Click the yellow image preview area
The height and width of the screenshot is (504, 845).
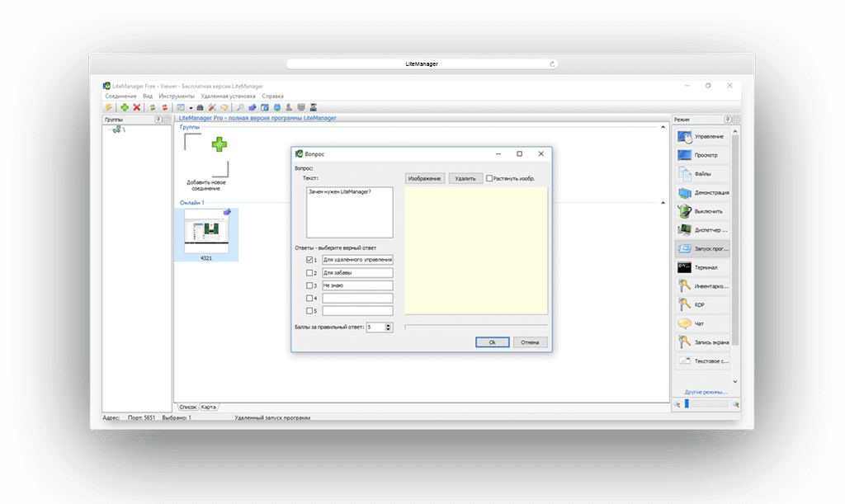point(476,251)
